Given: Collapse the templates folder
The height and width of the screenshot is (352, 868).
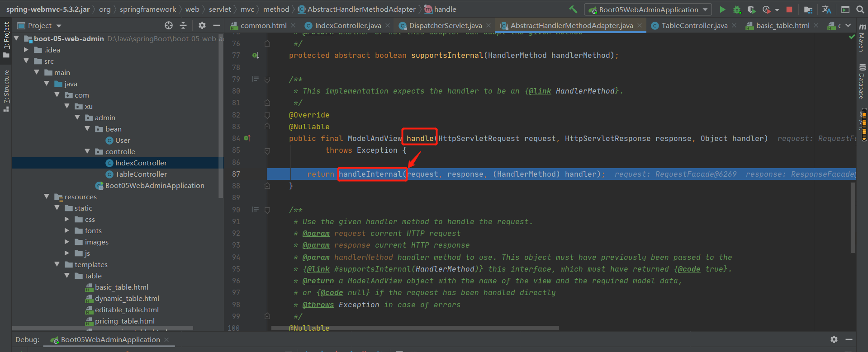Looking at the screenshot, I should pos(57,264).
